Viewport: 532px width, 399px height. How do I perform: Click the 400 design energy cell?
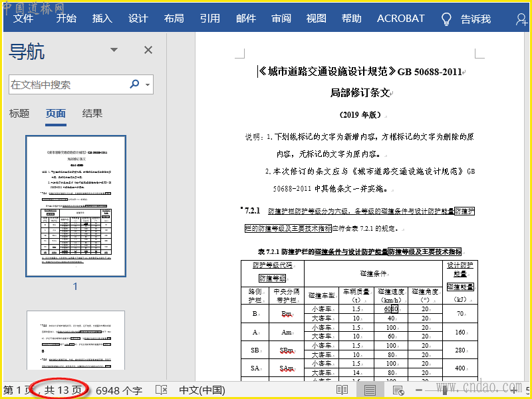click(x=460, y=368)
